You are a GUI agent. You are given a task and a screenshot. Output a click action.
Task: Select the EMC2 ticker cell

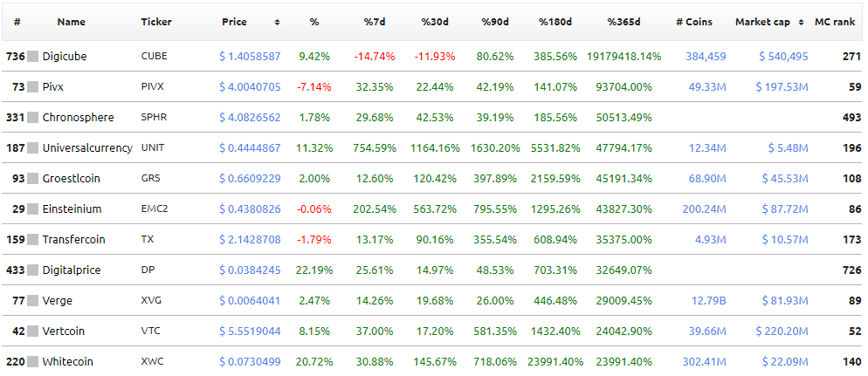pos(155,209)
